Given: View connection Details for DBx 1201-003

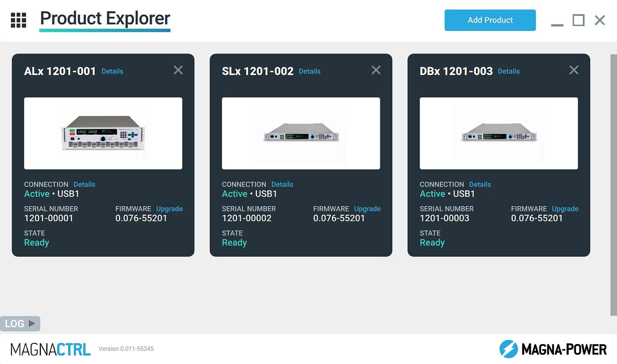Looking at the screenshot, I should pyautogui.click(x=480, y=184).
